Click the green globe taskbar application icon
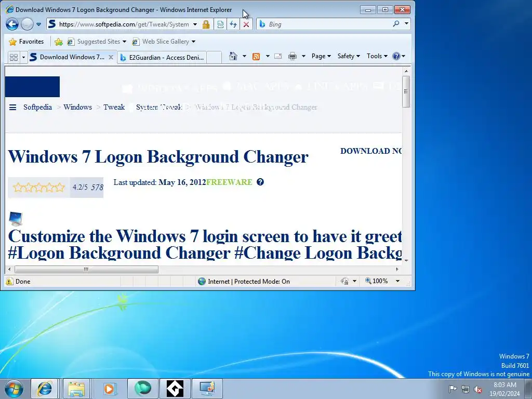532x399 pixels. coord(142,389)
